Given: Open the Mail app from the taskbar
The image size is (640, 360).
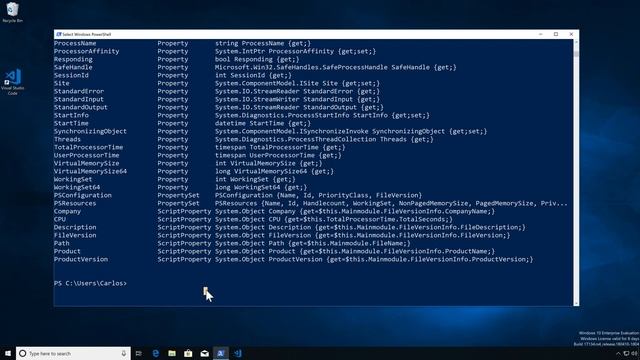Looking at the screenshot, I should (x=204, y=353).
